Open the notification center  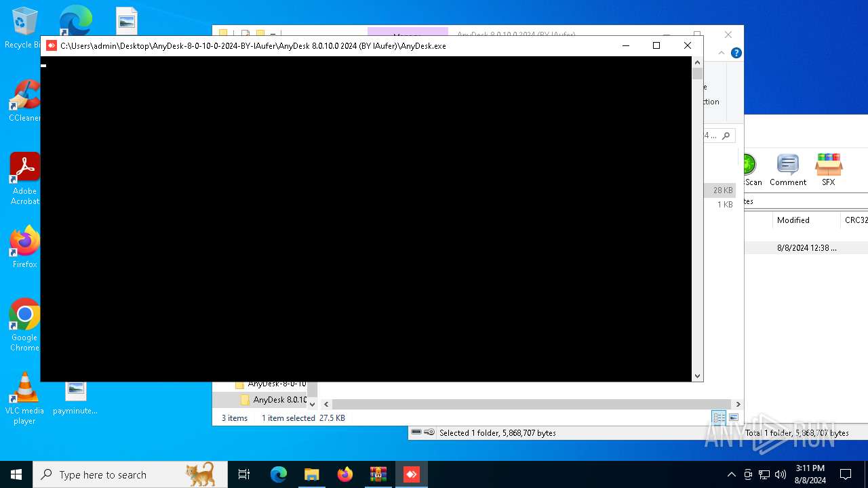(x=846, y=474)
